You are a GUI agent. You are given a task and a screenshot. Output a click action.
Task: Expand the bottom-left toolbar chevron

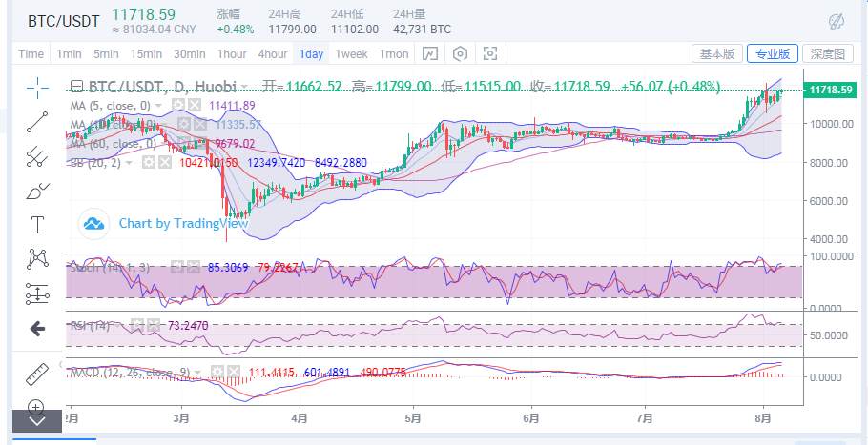37,420
